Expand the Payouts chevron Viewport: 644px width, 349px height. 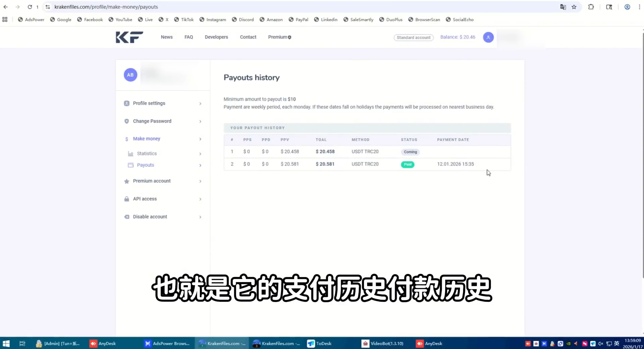pos(200,165)
